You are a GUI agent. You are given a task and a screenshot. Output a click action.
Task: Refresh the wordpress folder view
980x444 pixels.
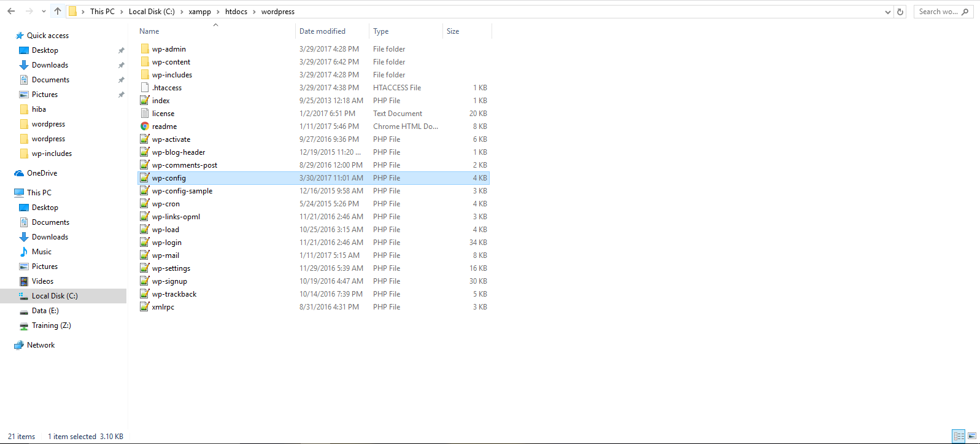pyautogui.click(x=900, y=12)
